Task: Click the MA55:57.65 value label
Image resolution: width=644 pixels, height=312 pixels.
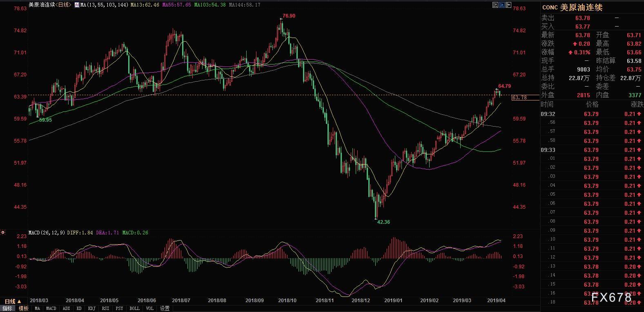Action: click(176, 5)
